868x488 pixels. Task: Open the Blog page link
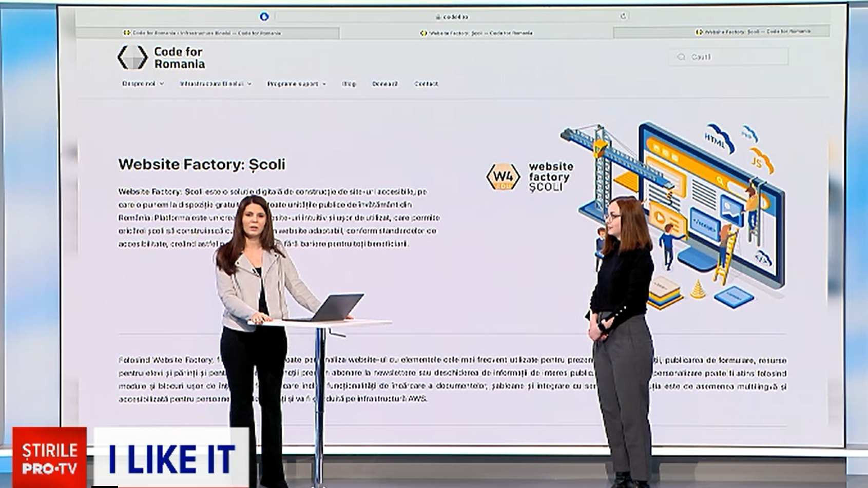click(349, 83)
